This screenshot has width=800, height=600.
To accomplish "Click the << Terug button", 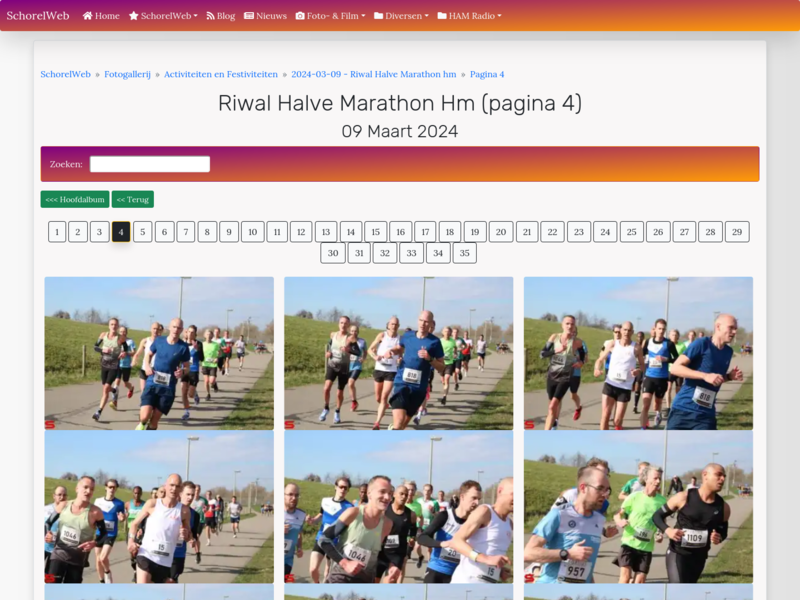I will click(133, 199).
